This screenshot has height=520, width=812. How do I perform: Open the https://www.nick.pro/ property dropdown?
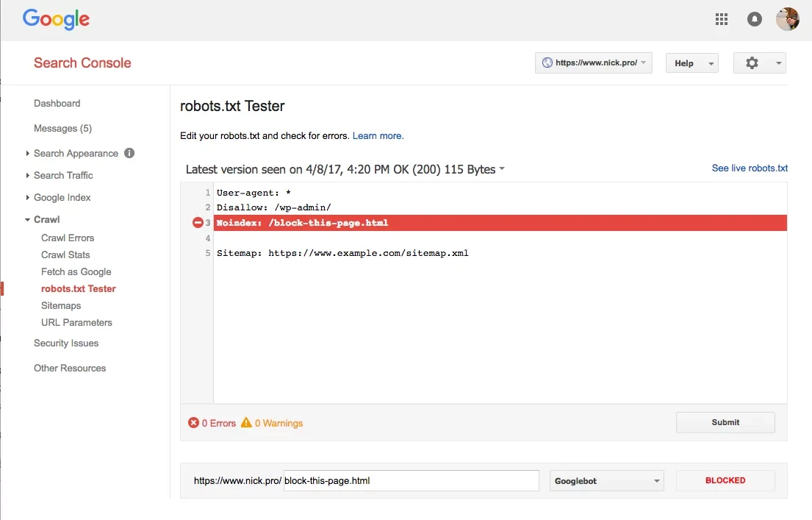pos(594,63)
